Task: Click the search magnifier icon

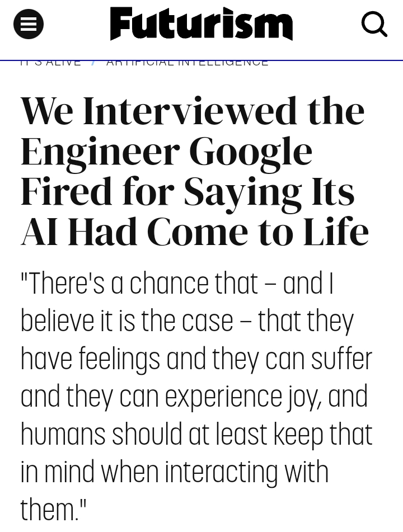Action: coord(374,24)
